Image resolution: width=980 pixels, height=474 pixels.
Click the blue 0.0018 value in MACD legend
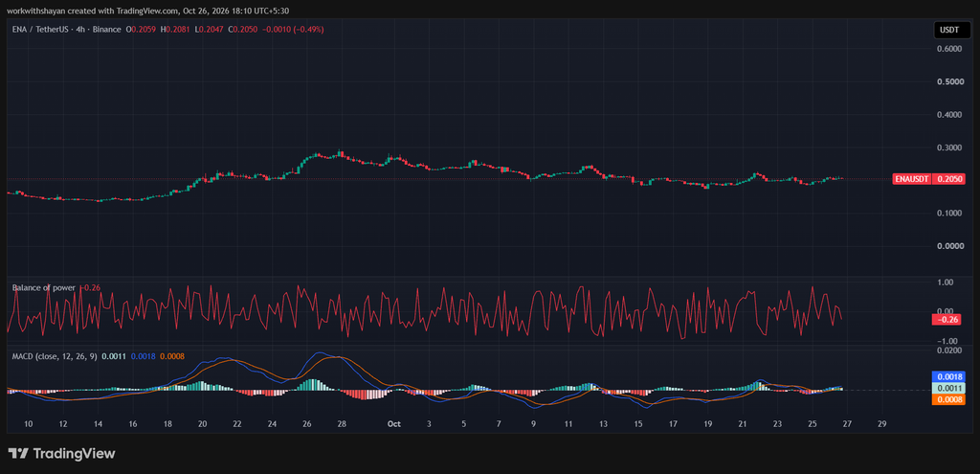(143, 356)
